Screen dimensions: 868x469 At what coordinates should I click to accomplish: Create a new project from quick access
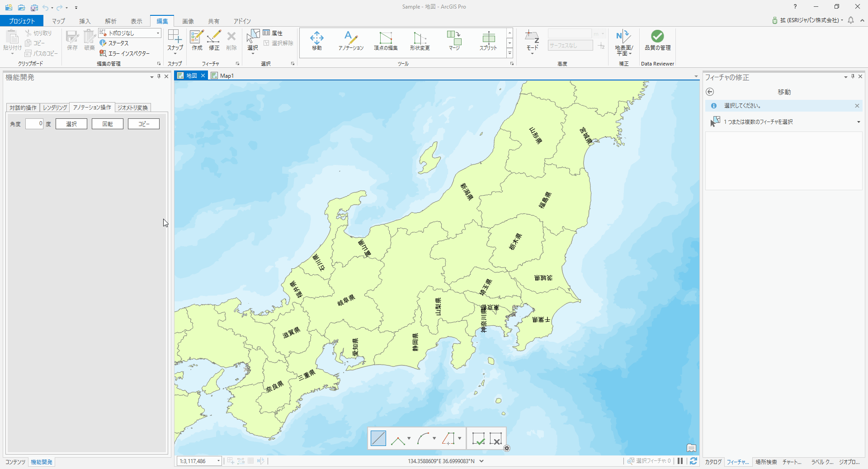(x=9, y=7)
